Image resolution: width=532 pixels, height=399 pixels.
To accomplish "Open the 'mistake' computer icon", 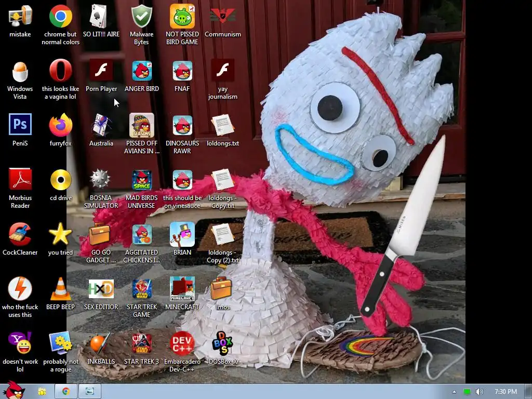I will (20, 16).
